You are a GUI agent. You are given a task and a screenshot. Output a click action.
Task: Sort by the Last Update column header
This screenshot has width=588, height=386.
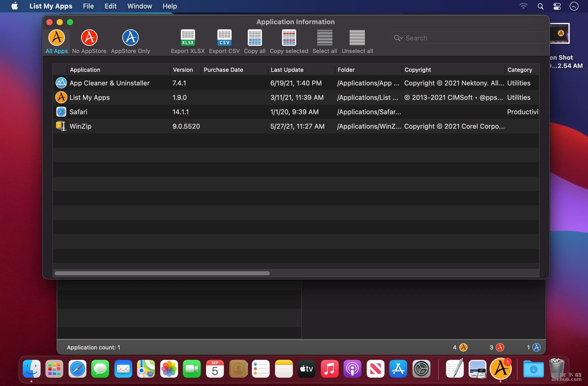pos(301,70)
